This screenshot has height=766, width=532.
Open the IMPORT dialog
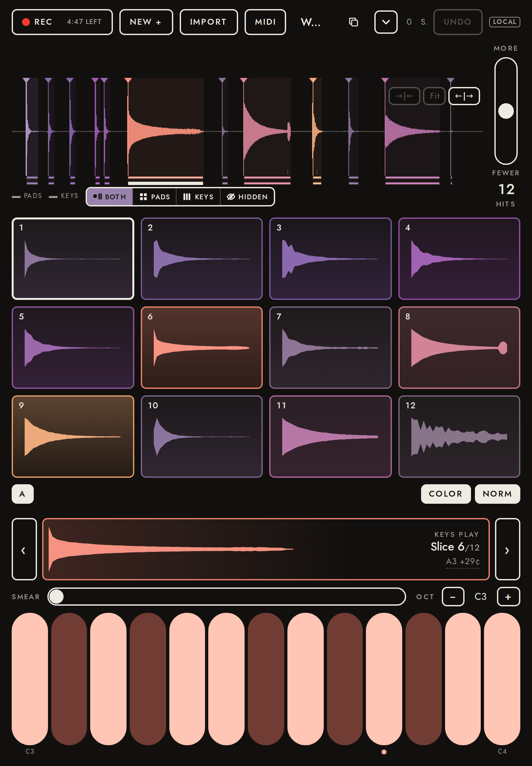point(209,22)
